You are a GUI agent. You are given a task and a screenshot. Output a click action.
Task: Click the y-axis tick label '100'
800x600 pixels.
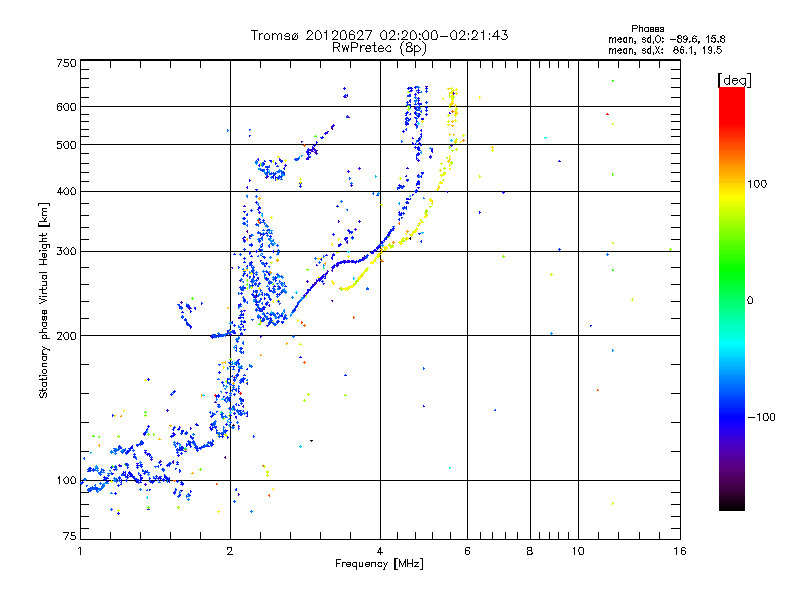[x=67, y=481]
